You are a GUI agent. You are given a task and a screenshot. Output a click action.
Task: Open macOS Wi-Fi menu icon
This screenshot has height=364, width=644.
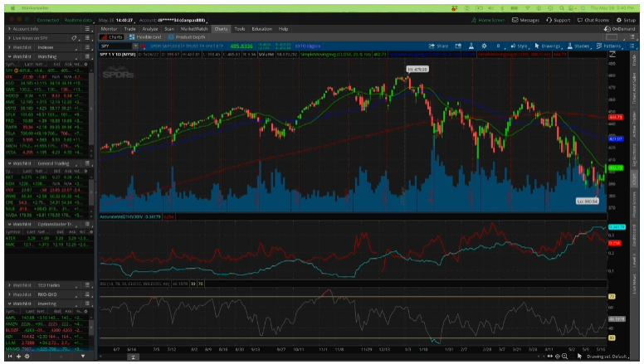pyautogui.click(x=528, y=8)
